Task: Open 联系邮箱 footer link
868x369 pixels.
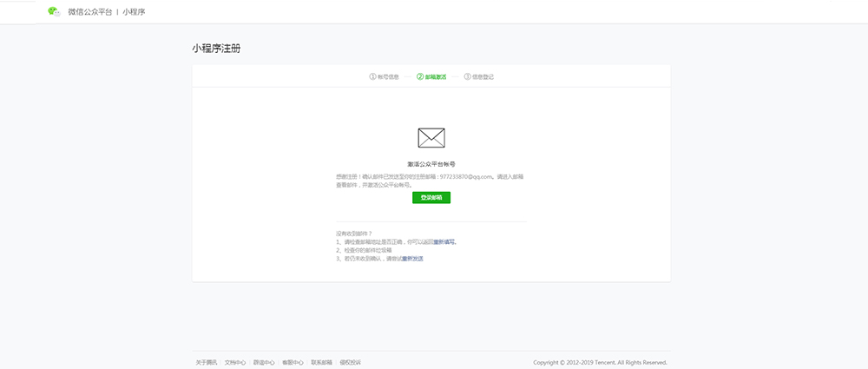Action: 322,362
